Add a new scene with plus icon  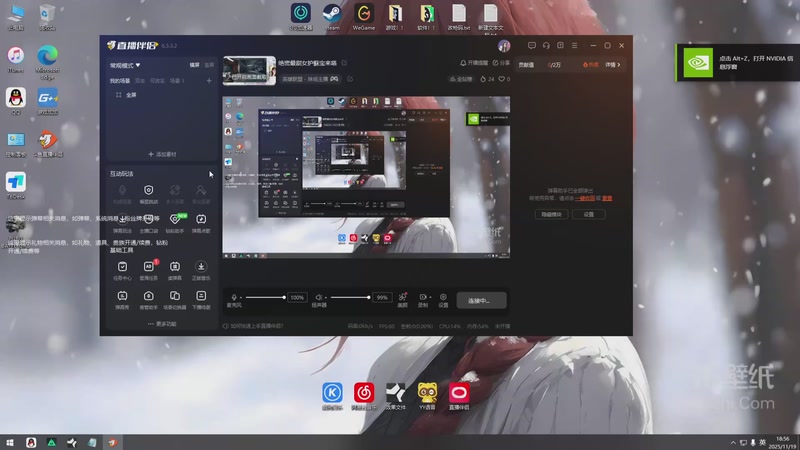tap(209, 81)
